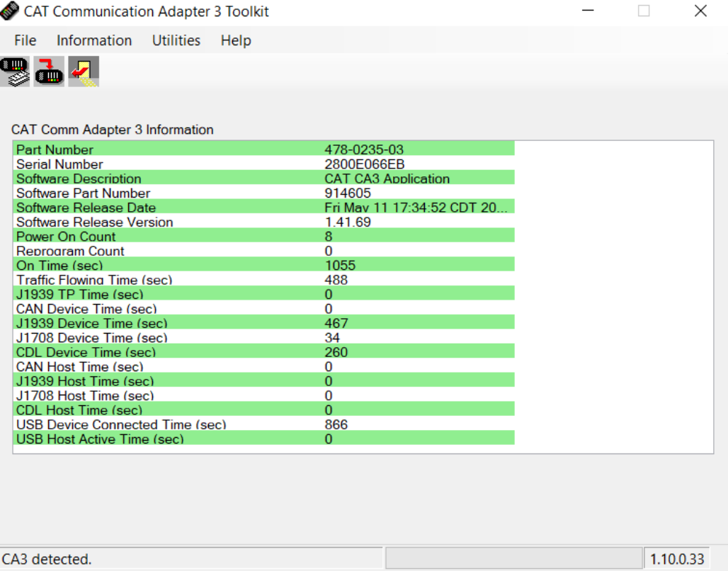728x571 pixels.
Task: Click the CAT adapter app icon in title bar
Action: [9, 11]
